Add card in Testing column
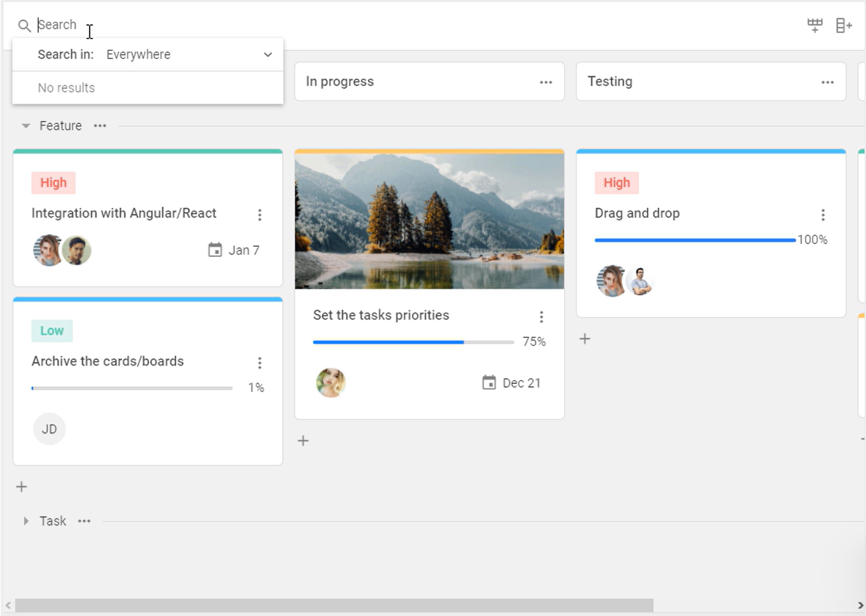Screen dimensions: 866x616 [x=585, y=339]
